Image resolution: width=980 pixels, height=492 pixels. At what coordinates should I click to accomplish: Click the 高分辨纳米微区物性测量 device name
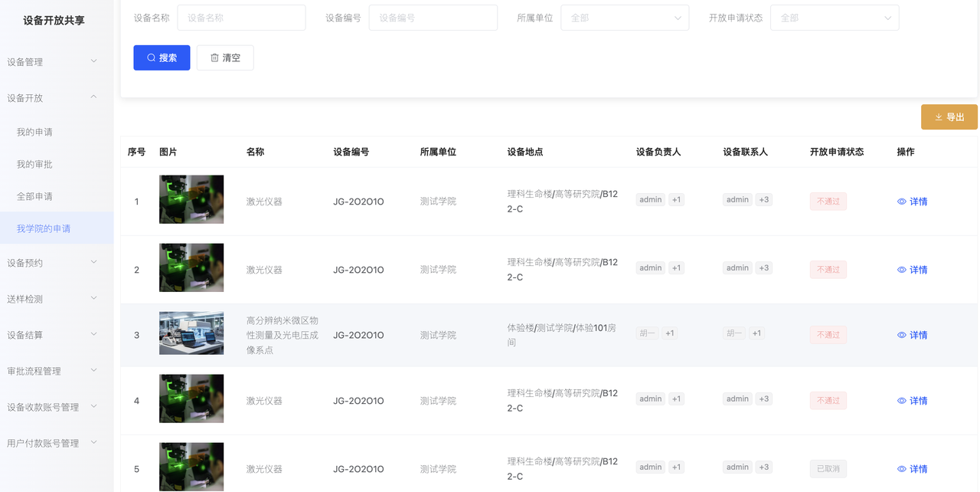(x=282, y=335)
